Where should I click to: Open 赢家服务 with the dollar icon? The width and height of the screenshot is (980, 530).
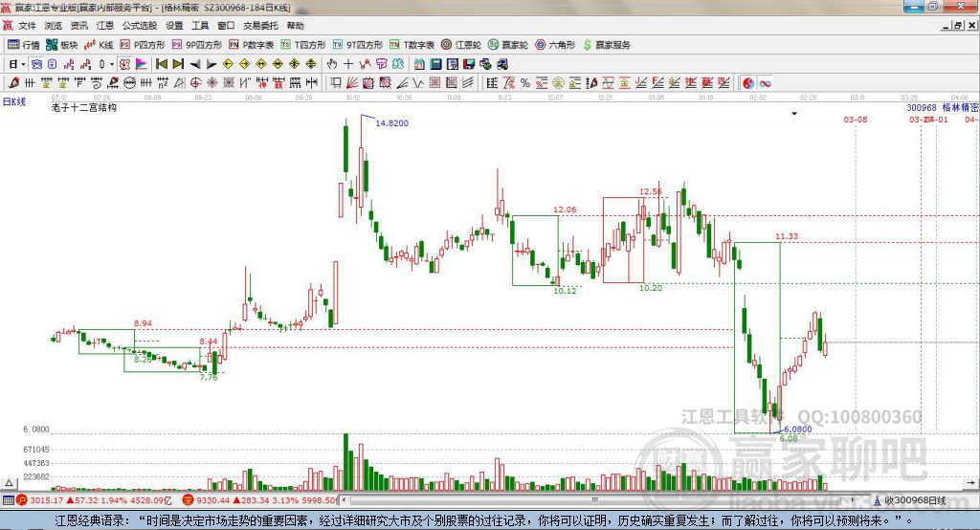[607, 44]
